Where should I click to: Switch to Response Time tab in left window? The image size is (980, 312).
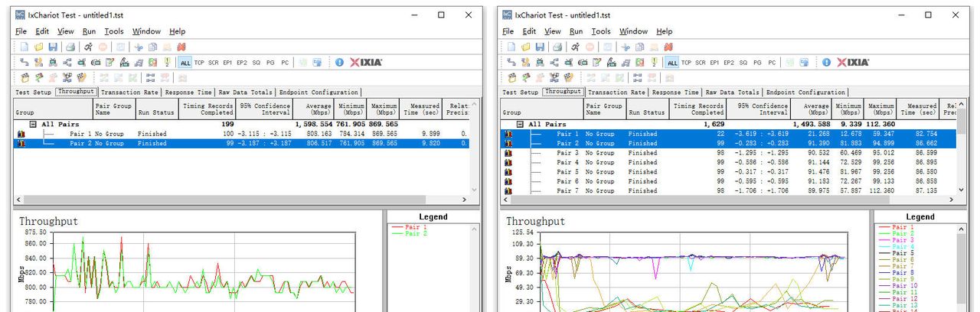[188, 93]
